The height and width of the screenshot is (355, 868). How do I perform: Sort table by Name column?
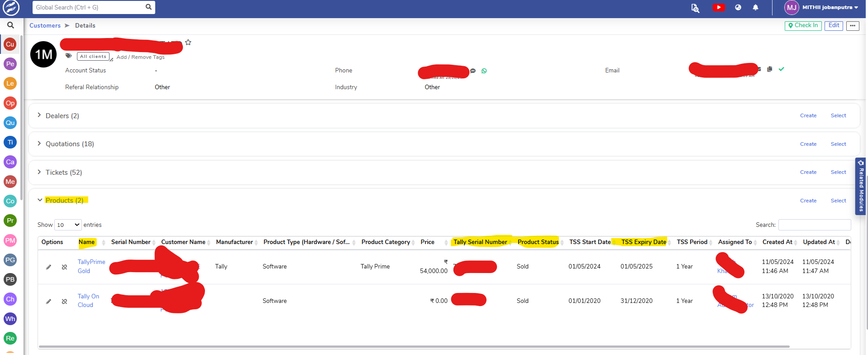87,242
